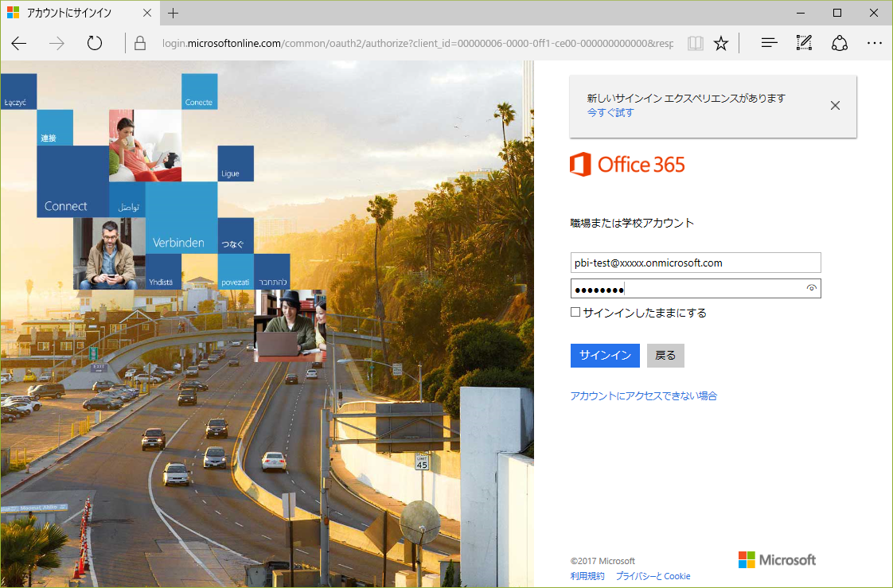Click the 連接 tile in the collage
The image size is (893, 588).
(x=55, y=127)
